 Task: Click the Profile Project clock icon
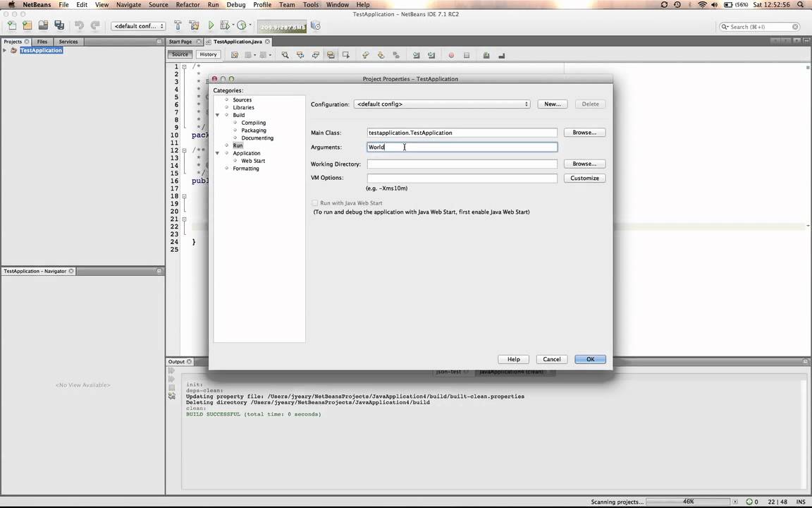pos(241,25)
